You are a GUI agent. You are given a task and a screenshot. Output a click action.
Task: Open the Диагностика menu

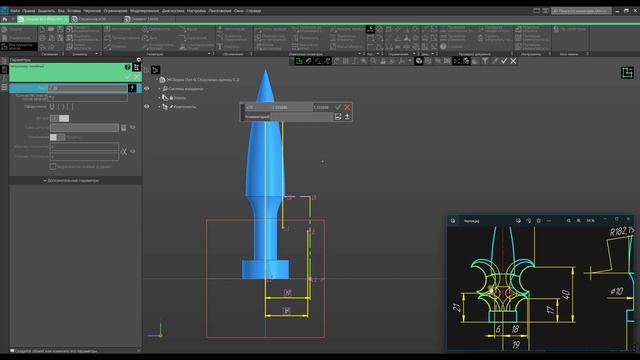tap(173, 11)
